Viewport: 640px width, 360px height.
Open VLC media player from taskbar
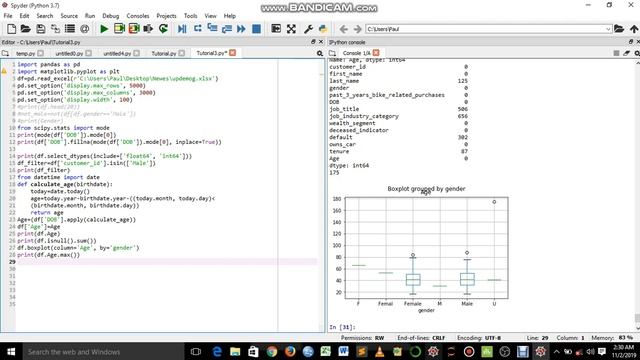click(x=380, y=352)
